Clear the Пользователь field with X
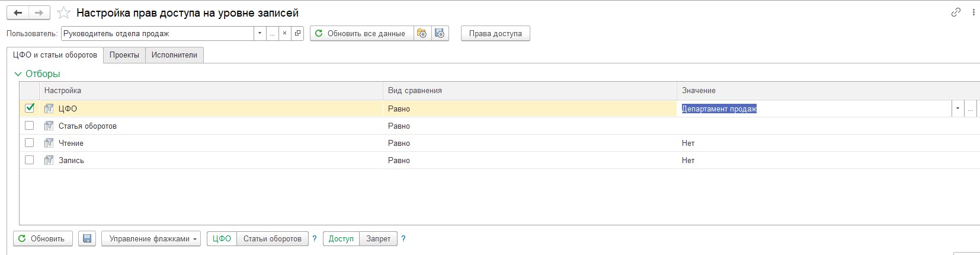The width and height of the screenshot is (980, 255). point(284,33)
